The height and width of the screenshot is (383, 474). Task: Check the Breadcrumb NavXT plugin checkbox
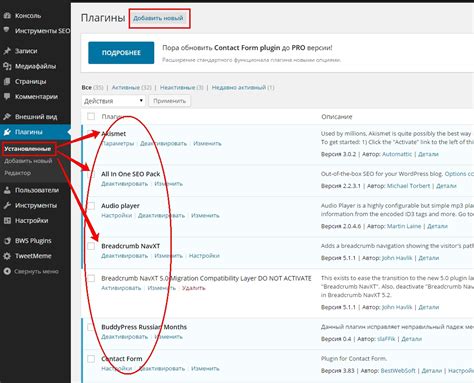tap(91, 246)
